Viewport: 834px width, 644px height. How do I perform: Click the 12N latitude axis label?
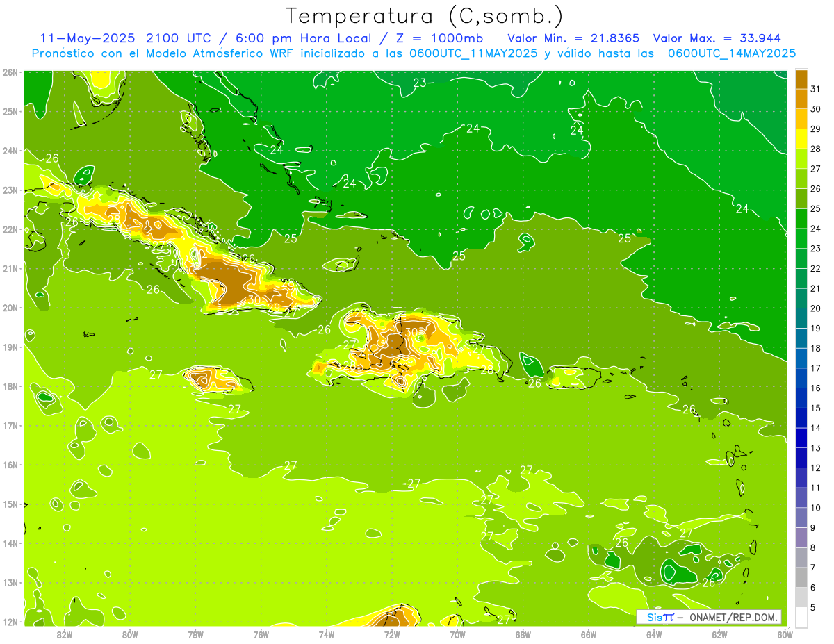(x=10, y=622)
